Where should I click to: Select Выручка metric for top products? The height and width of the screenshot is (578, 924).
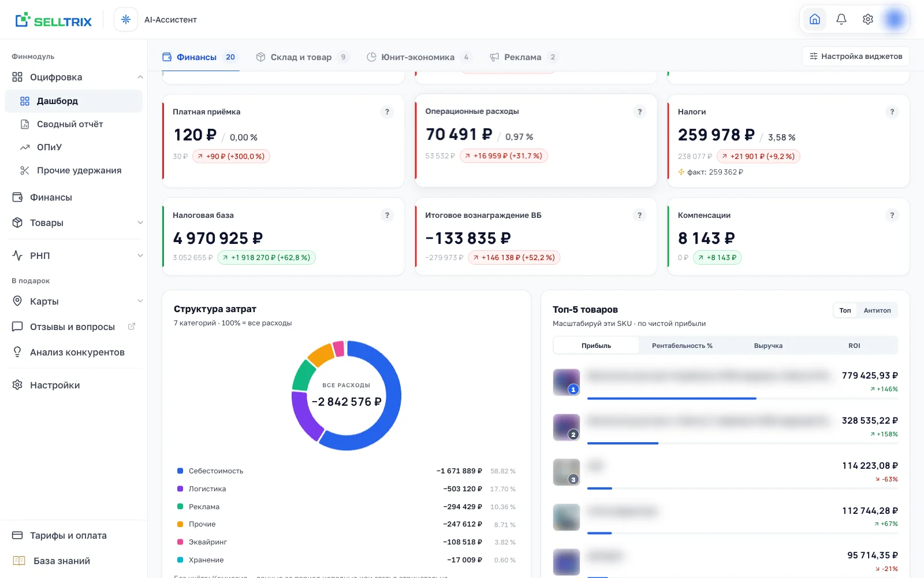point(768,346)
